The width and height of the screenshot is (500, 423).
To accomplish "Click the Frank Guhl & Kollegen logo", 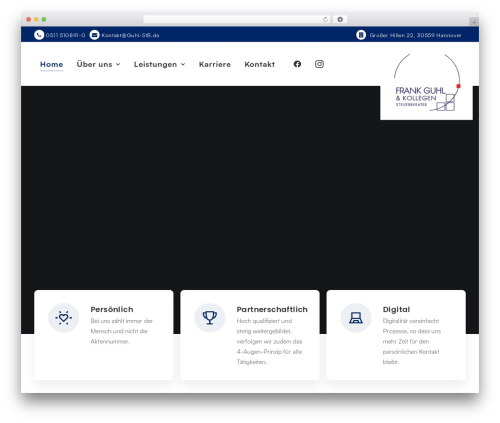I will (426, 83).
